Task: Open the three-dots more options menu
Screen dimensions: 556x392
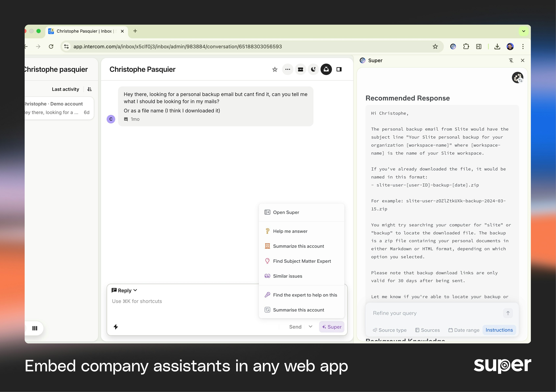Action: (x=287, y=69)
